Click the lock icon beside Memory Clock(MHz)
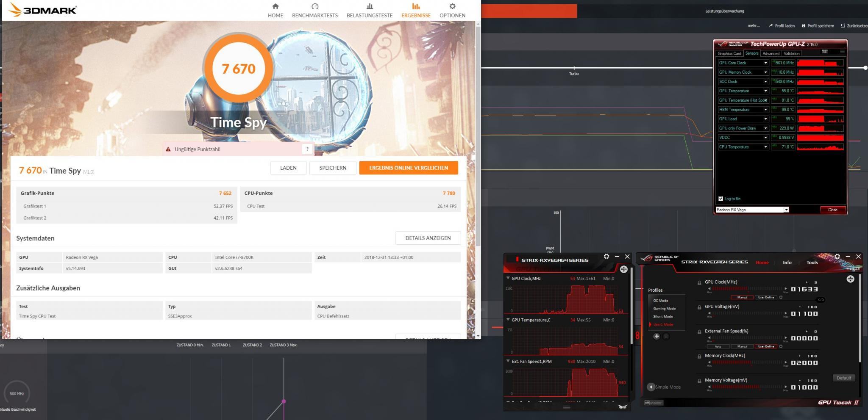868x420 pixels. [699, 356]
